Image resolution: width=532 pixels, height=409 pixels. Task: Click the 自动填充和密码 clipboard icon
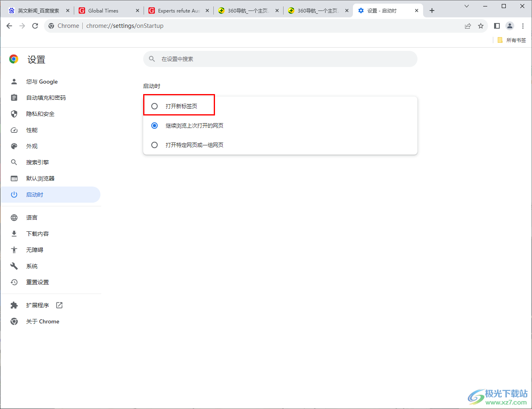tap(14, 98)
